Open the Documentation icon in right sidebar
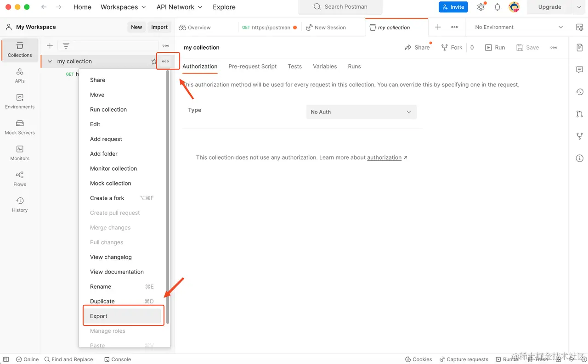 point(580,48)
